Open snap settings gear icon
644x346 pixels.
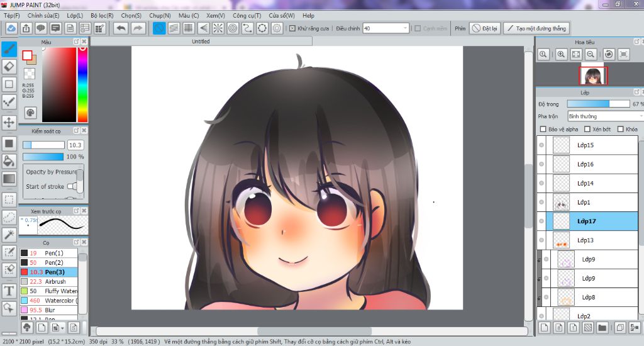tap(277, 28)
